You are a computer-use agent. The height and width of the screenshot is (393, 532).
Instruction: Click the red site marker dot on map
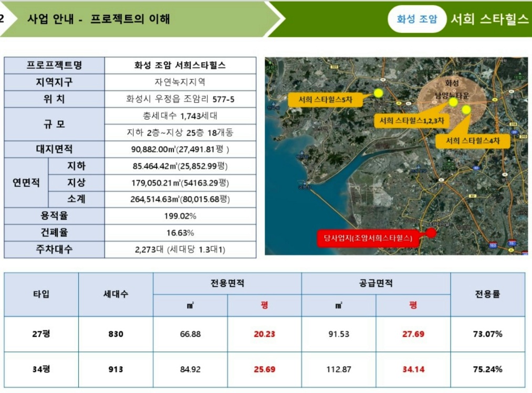point(431,233)
